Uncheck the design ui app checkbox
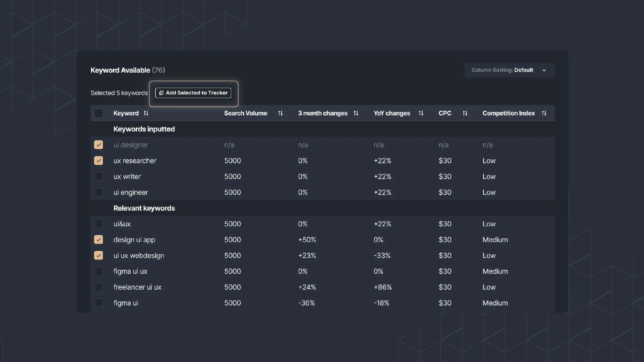The width and height of the screenshot is (644, 362). point(99,240)
